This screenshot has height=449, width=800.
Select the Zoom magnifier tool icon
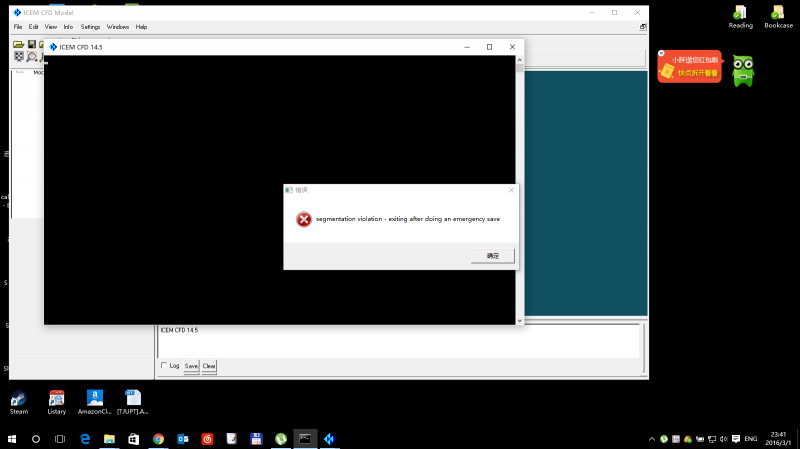[32, 56]
